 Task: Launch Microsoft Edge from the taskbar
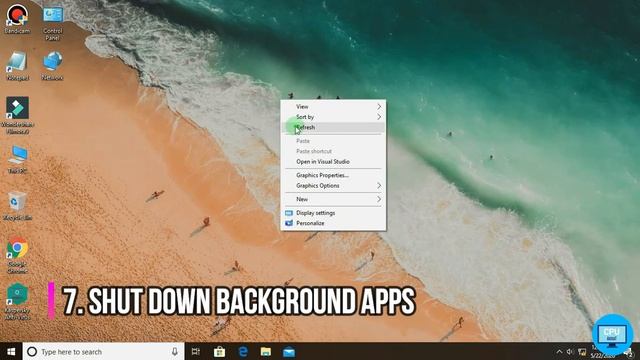pyautogui.click(x=243, y=351)
